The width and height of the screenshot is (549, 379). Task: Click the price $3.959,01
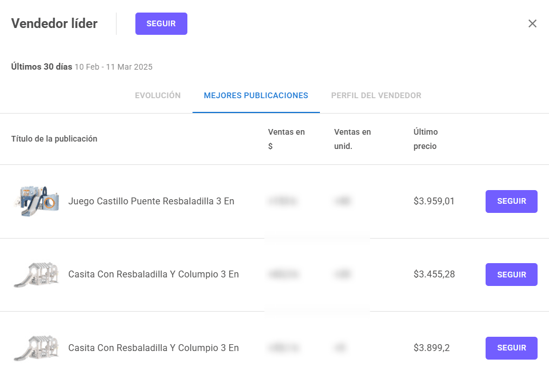[434, 201]
